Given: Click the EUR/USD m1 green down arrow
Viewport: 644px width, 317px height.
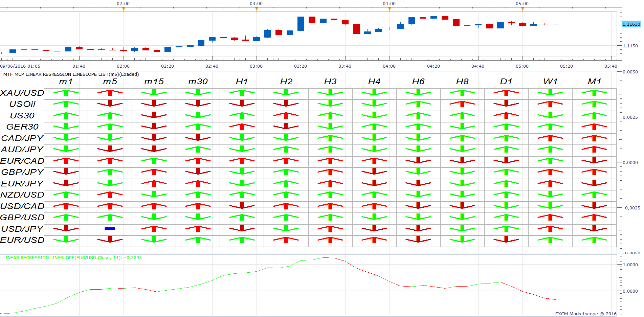Looking at the screenshot, I should click(66, 240).
